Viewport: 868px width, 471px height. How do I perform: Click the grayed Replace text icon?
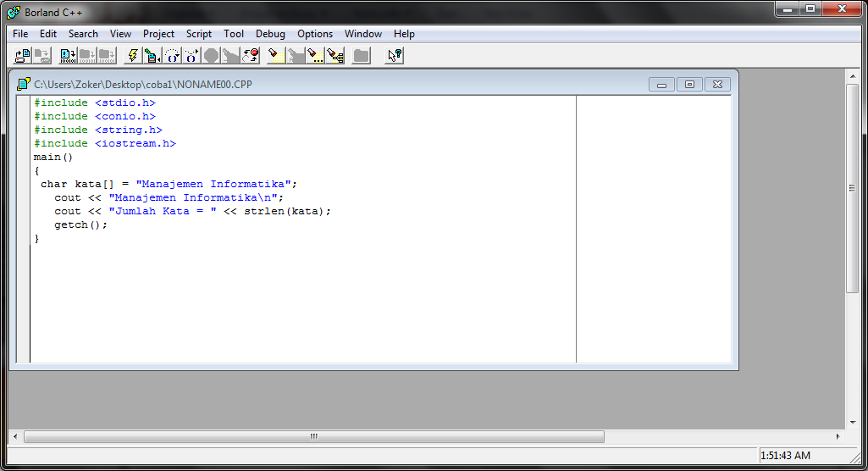(x=296, y=55)
